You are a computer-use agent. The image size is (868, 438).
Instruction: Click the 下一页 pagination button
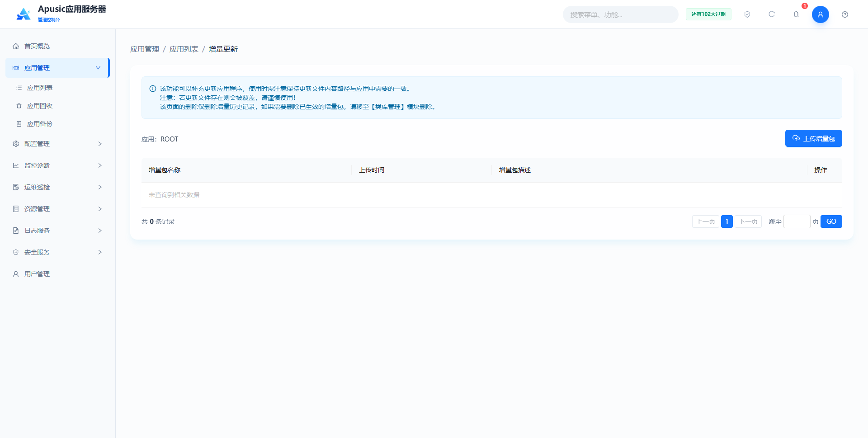click(748, 221)
